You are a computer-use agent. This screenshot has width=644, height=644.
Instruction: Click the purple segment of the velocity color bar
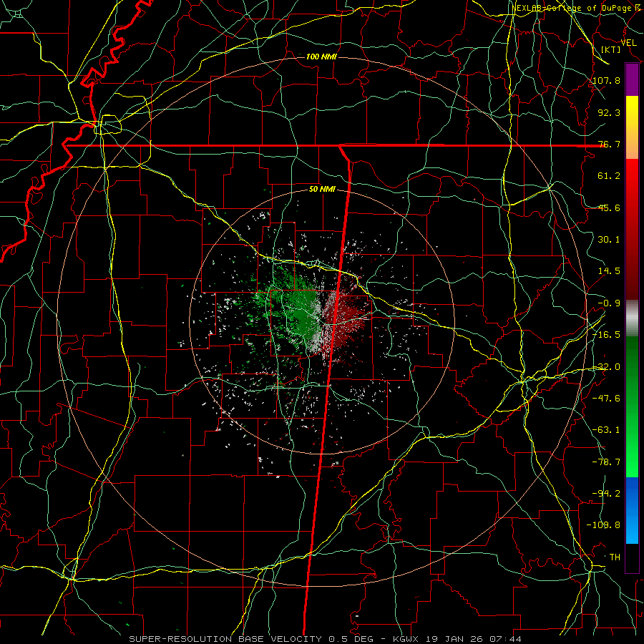632,80
